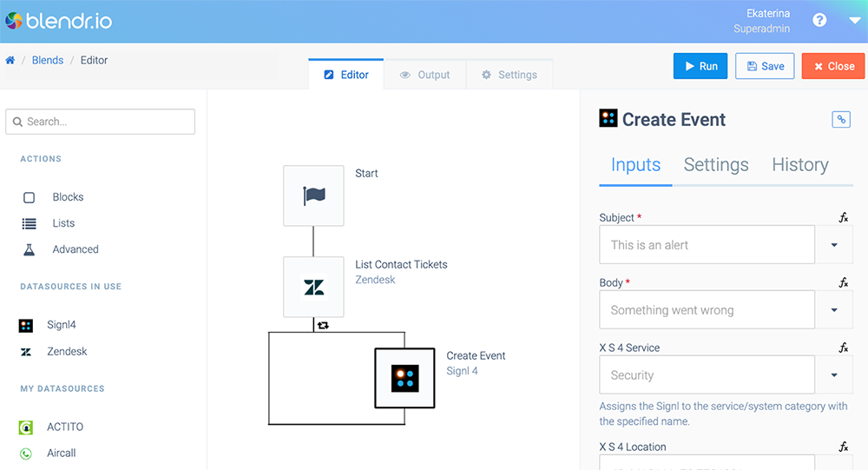
Task: Click the blendr.io logo
Action: (x=59, y=21)
